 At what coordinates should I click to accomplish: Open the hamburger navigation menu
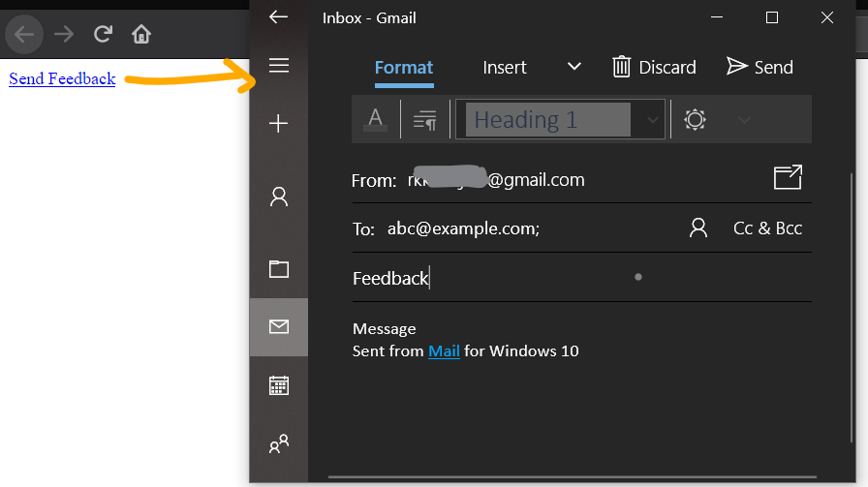279,66
